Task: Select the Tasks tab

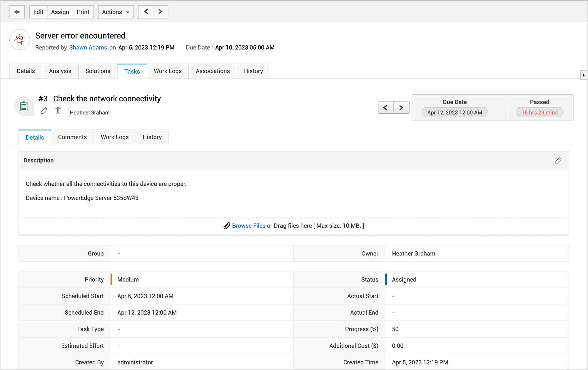Action: (132, 71)
